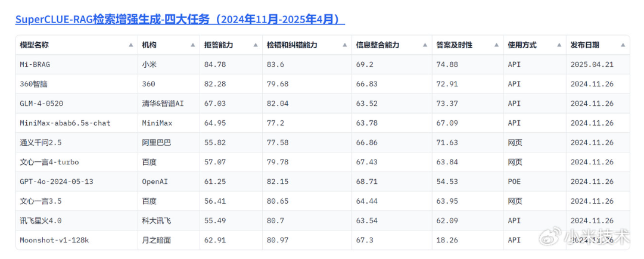Select the 讯飞星火4.0 model cell
This screenshot has height=259, width=644.
[77, 220]
